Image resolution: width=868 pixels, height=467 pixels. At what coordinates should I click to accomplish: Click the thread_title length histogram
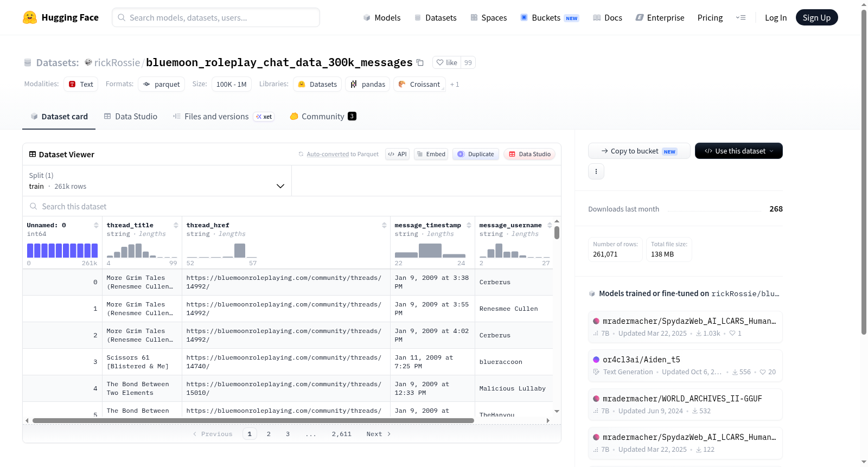coord(142,250)
